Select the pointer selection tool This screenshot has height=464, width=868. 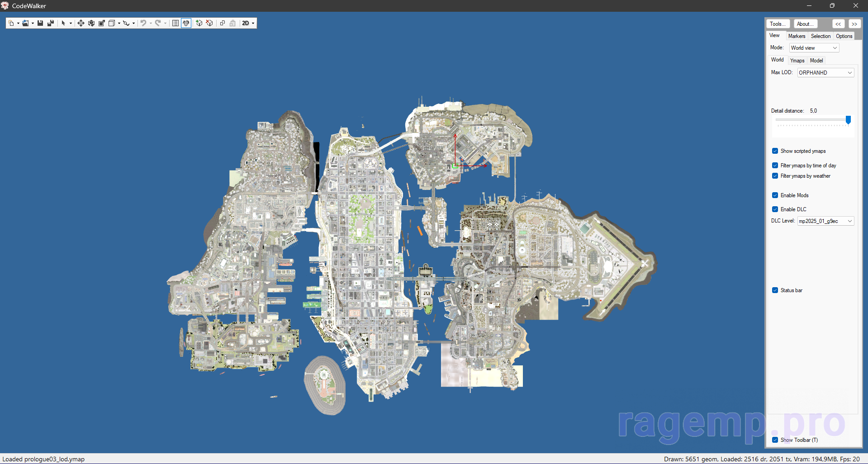point(63,23)
